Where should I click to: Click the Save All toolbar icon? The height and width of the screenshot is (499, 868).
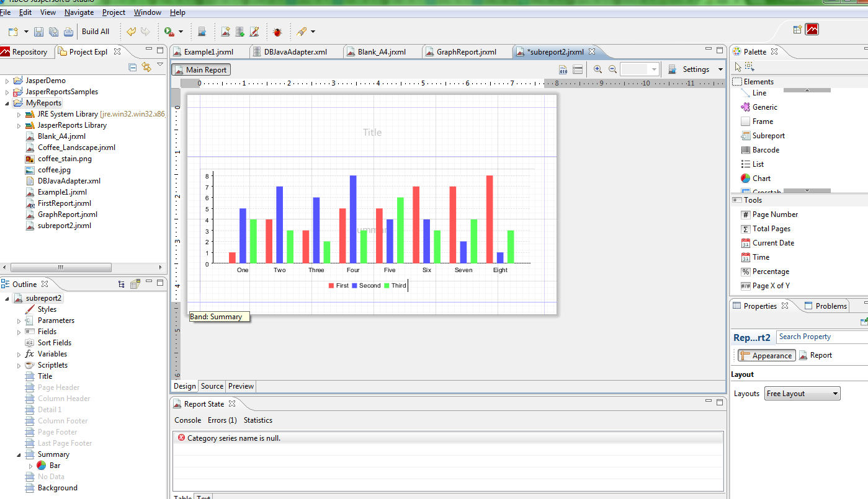[53, 32]
